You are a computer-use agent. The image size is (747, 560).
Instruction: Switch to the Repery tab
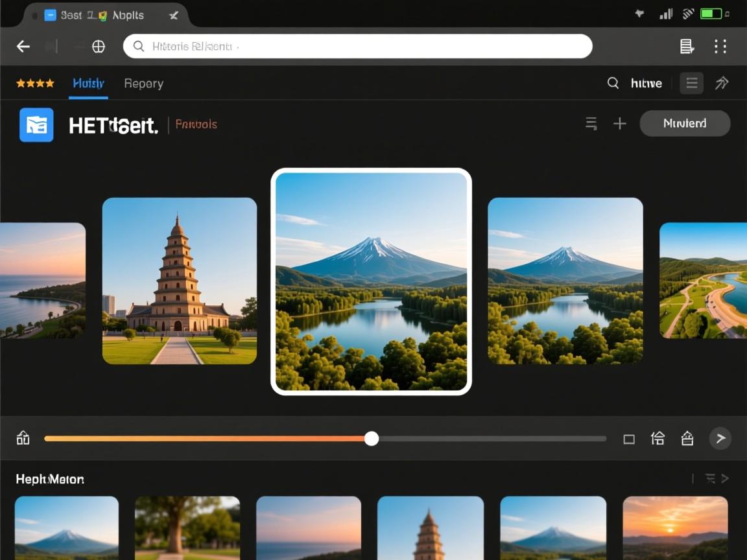143,83
